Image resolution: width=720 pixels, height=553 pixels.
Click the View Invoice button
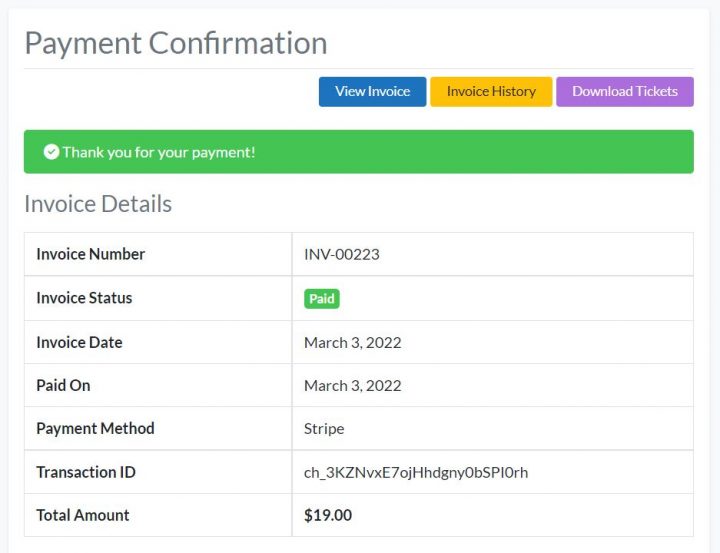372,91
